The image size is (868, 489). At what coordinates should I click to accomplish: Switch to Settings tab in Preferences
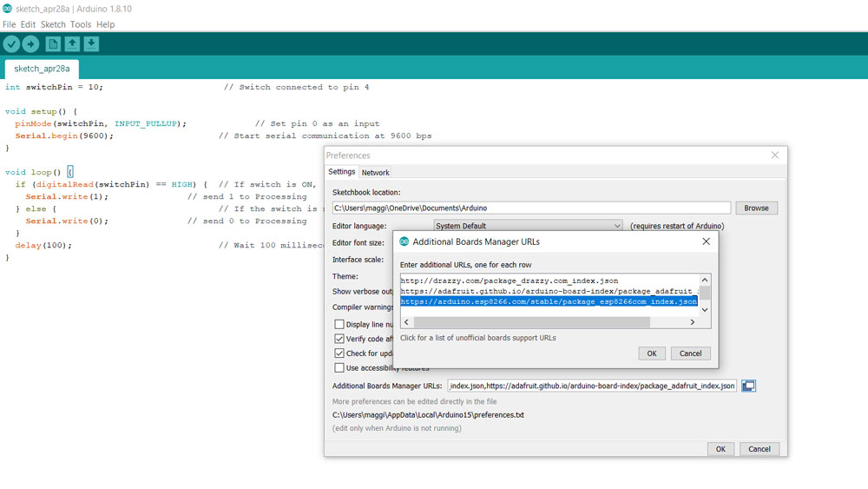(x=341, y=172)
